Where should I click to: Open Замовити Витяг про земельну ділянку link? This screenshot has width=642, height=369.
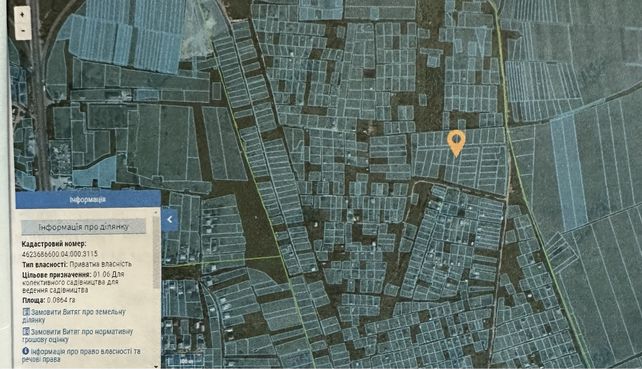pos(78,316)
